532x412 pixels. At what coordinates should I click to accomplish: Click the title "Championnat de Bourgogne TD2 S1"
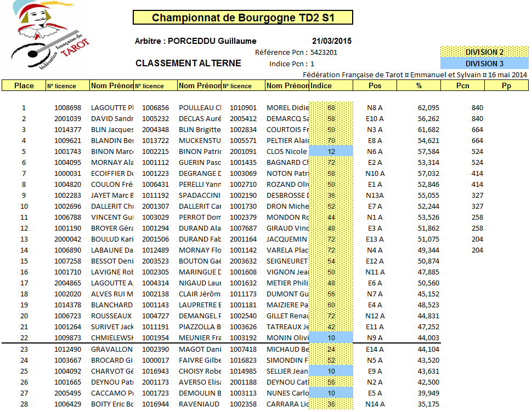coord(243,18)
